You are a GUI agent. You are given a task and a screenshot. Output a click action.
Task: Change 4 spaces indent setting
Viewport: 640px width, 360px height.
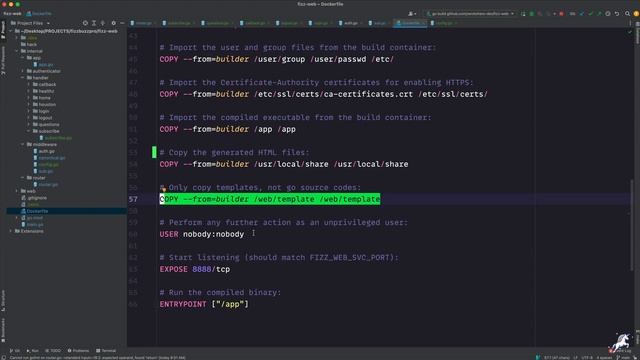click(x=604, y=358)
